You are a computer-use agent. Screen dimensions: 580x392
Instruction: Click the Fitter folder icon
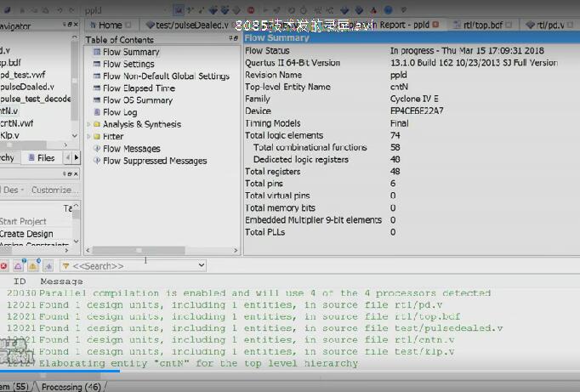(97, 136)
